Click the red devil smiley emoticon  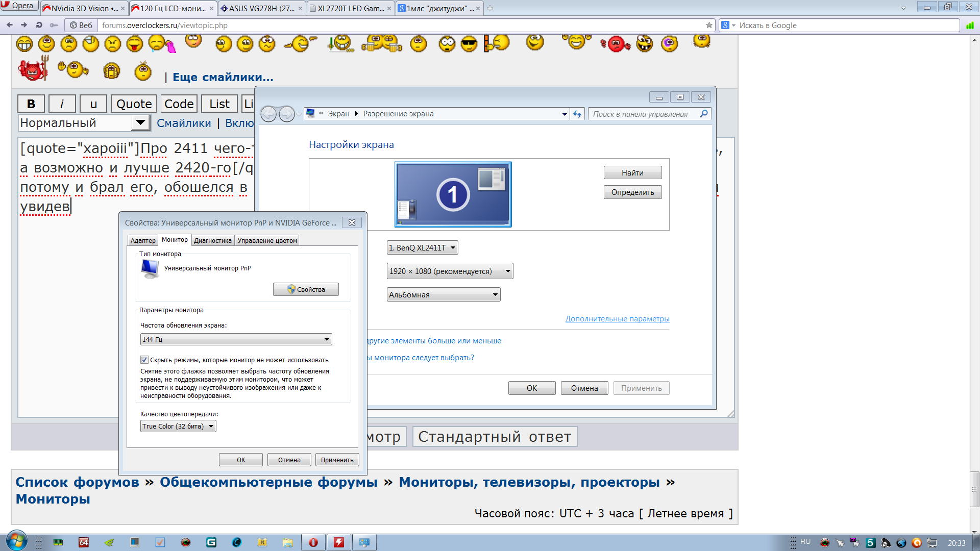point(33,70)
